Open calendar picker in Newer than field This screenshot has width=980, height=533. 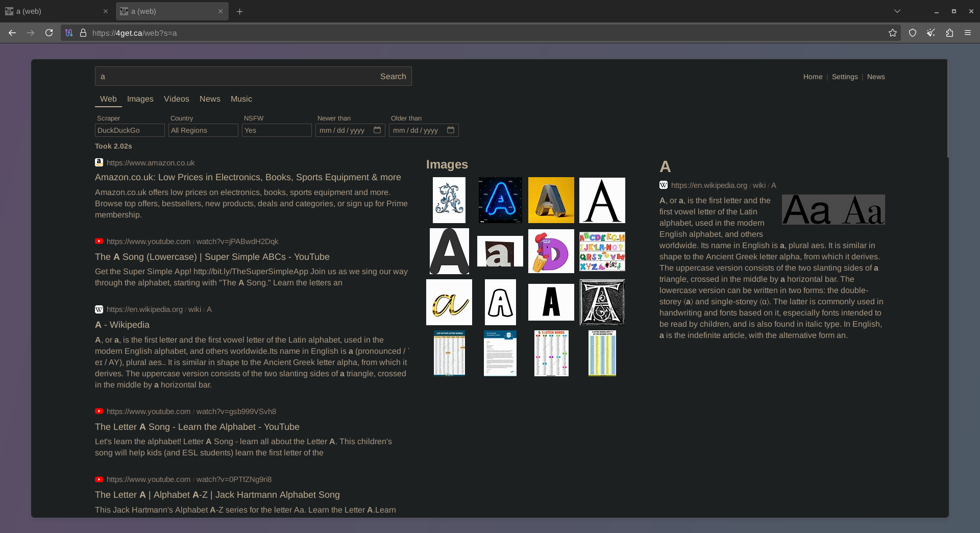(x=377, y=130)
